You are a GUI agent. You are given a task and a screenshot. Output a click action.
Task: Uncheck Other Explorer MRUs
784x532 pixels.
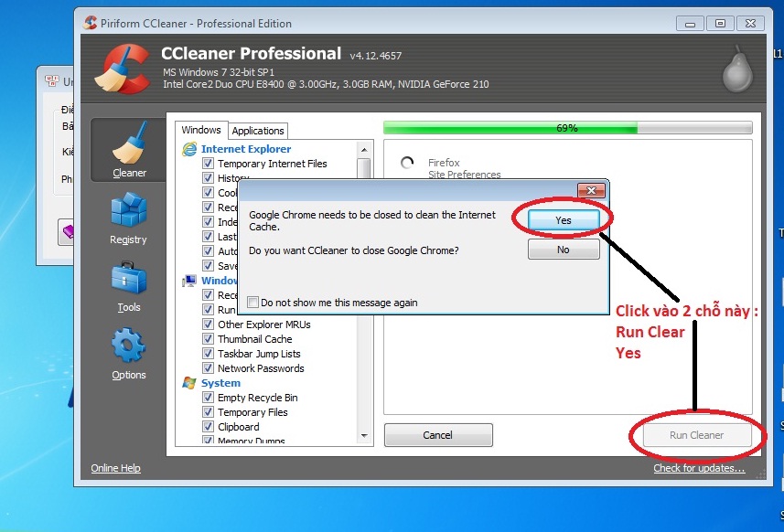click(208, 325)
